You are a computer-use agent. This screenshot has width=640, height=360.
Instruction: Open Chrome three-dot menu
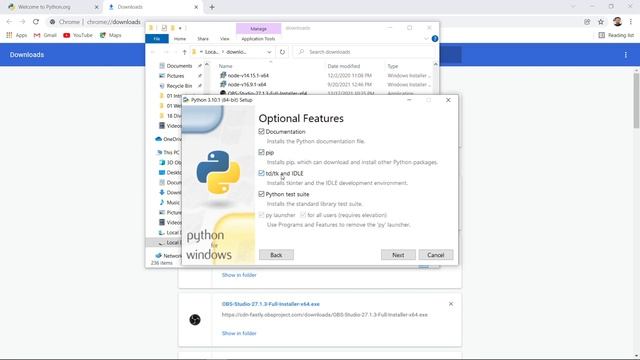(x=631, y=22)
